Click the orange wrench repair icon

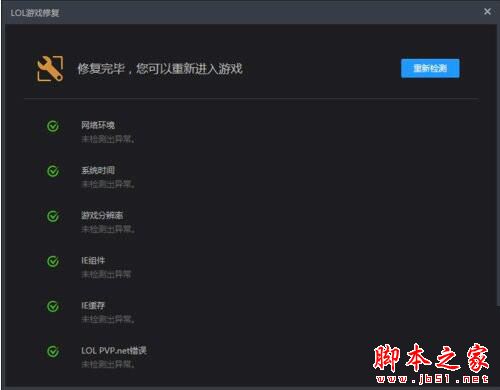click(x=50, y=69)
